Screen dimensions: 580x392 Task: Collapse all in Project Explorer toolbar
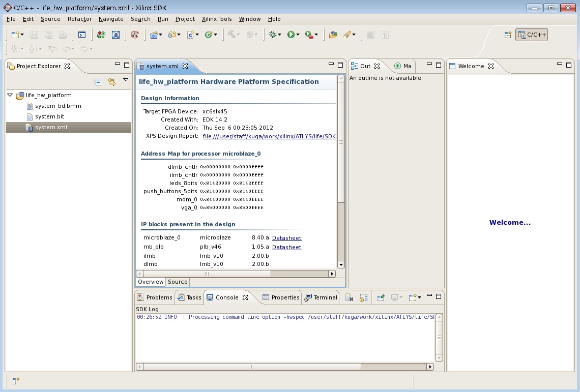[x=98, y=82]
